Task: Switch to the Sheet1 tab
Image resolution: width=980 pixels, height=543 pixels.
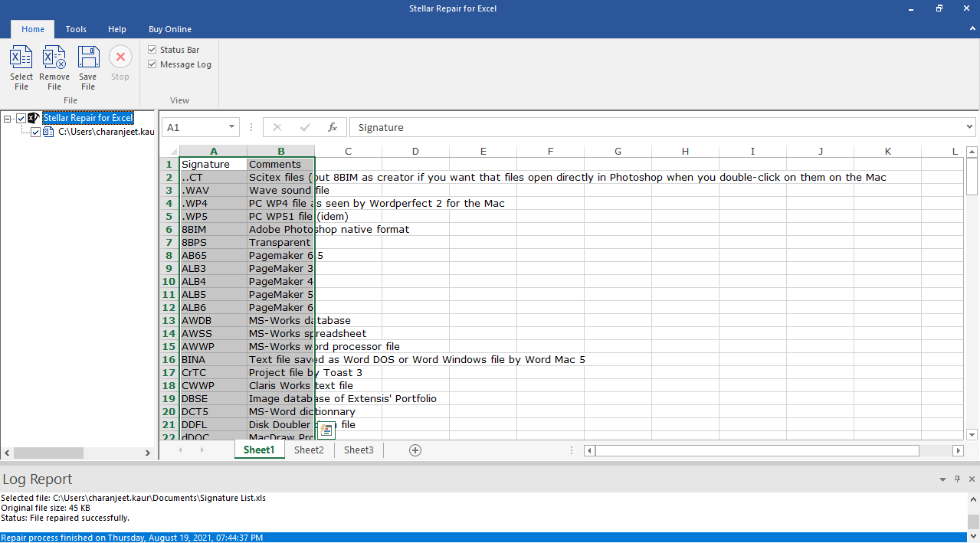Action: tap(259, 450)
